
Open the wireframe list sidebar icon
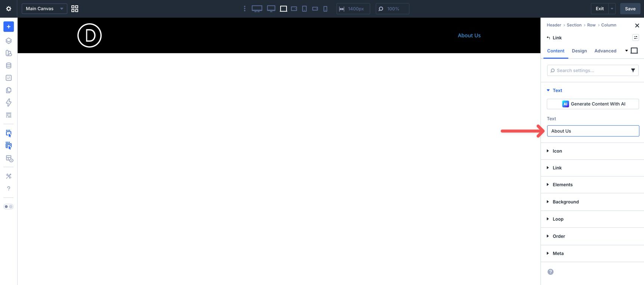pos(9,115)
